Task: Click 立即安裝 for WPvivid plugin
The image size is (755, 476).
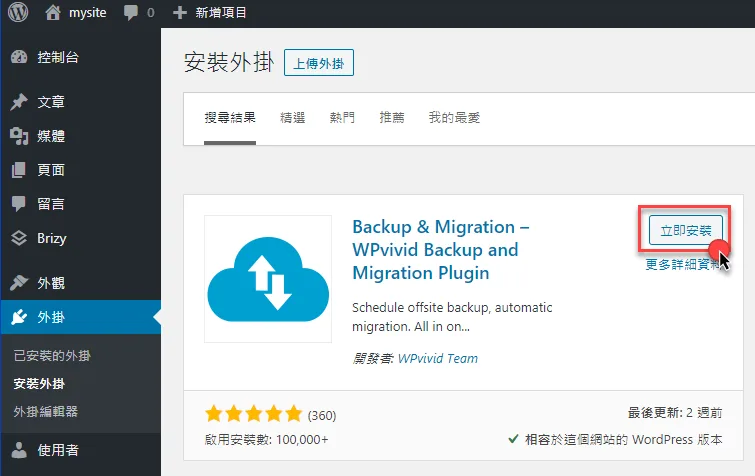Action: pos(686,231)
